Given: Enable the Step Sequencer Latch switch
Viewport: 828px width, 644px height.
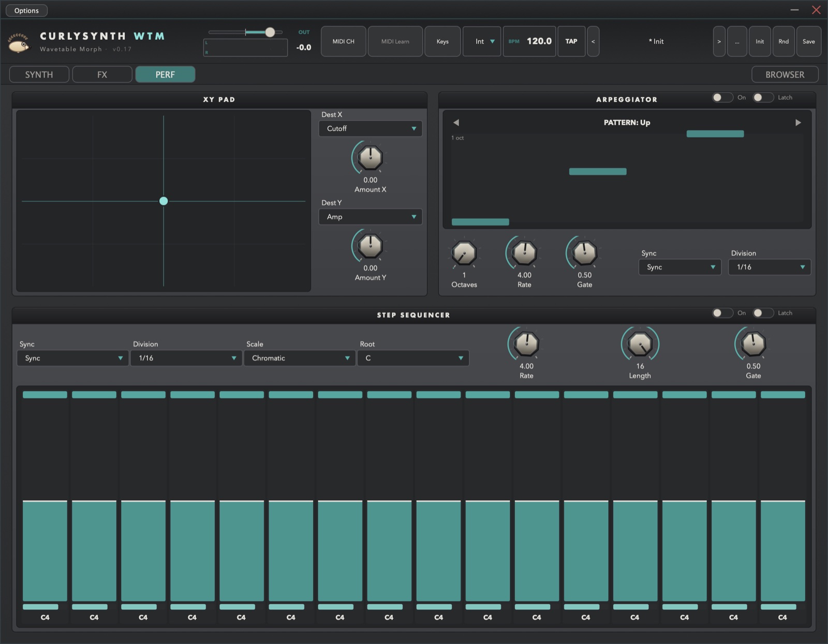Looking at the screenshot, I should 763,313.
